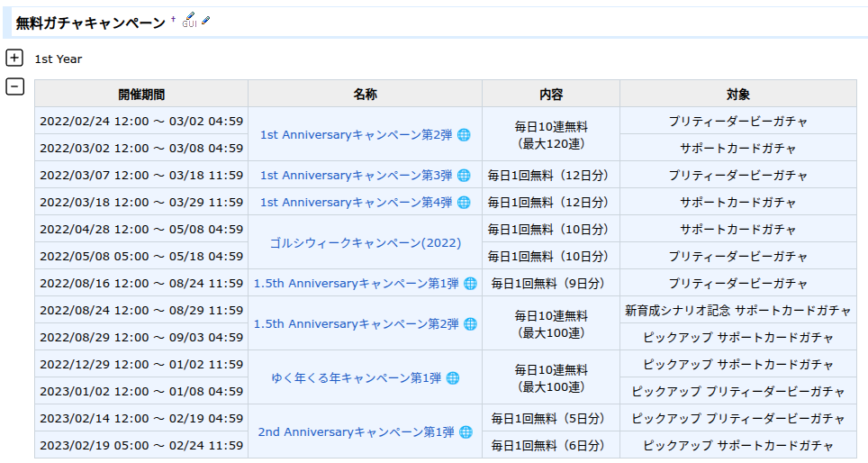Click the 内容 column header

click(551, 94)
